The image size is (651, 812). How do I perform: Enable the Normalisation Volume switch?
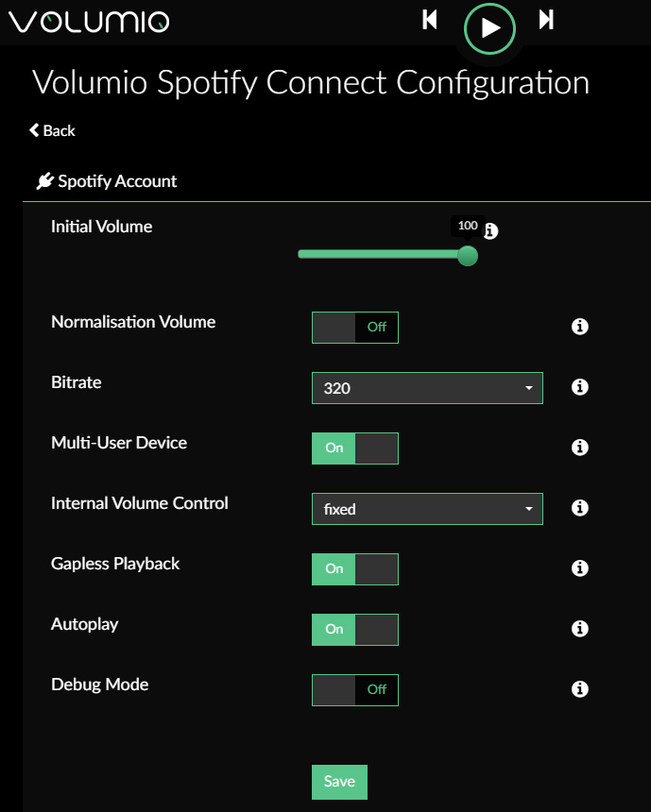[x=355, y=328]
